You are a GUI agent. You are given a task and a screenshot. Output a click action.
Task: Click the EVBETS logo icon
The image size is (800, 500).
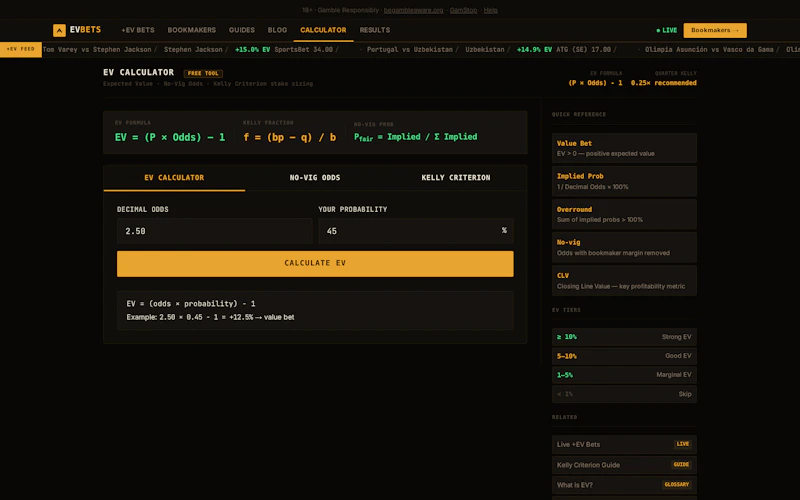click(59, 31)
